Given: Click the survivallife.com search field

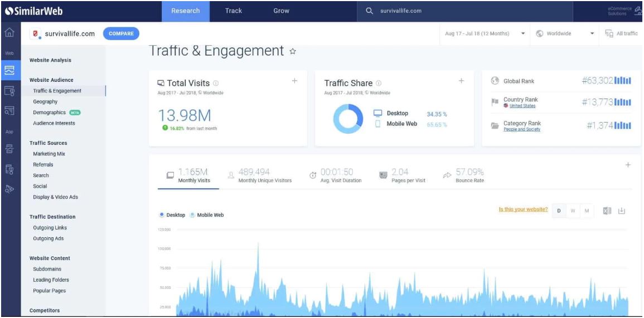Looking at the screenshot, I should (468, 11).
